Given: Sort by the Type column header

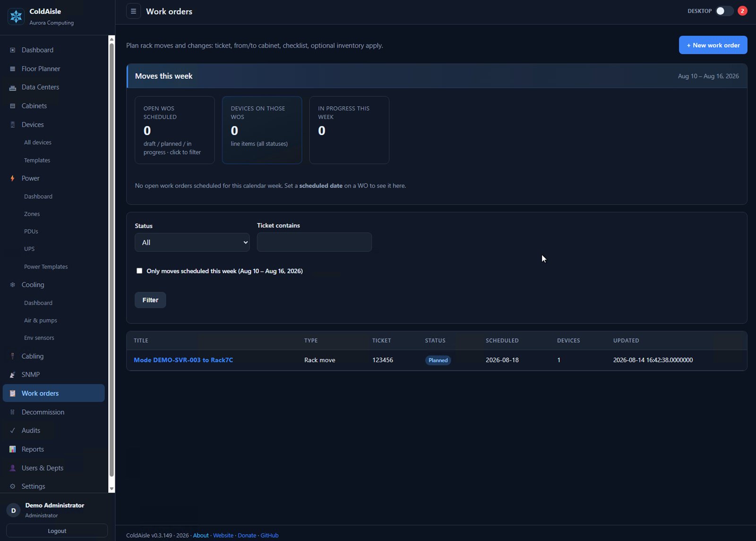Looking at the screenshot, I should click(311, 341).
